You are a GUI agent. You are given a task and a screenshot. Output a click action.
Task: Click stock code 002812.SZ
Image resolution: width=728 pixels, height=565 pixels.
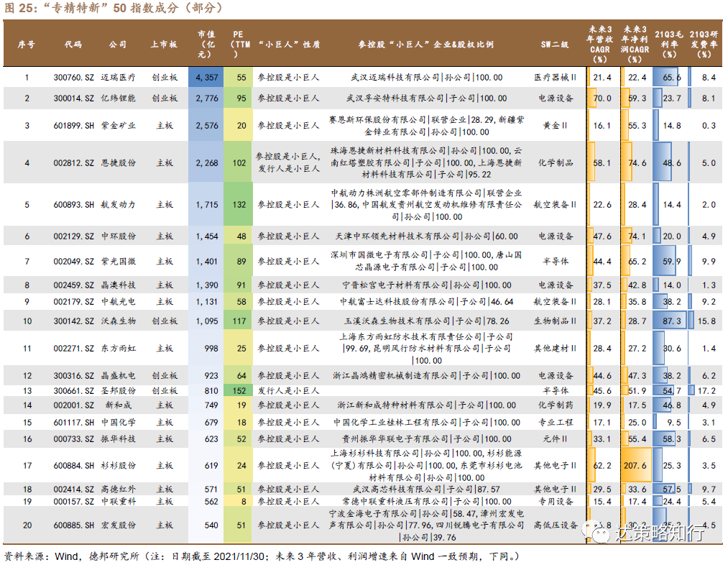73,163
